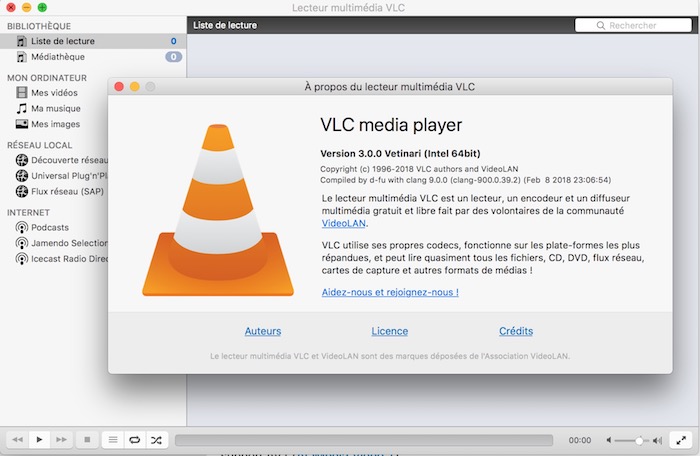Mute audio with the small speaker icon

click(608, 440)
